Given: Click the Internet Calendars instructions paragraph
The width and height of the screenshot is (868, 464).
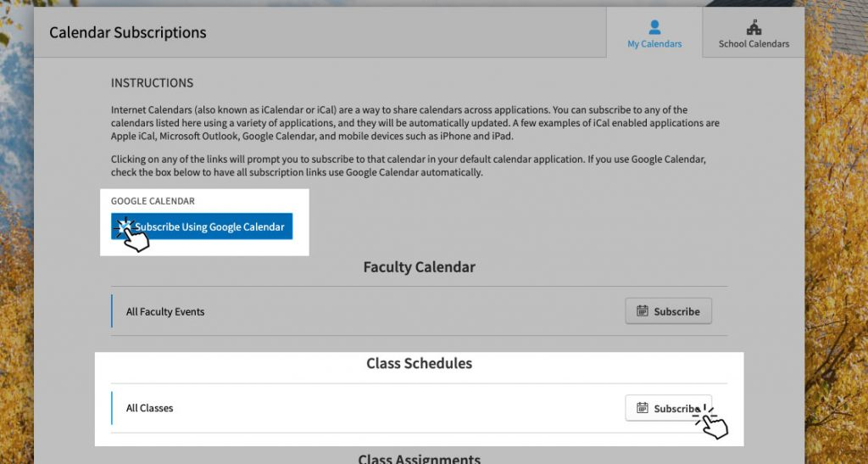Looking at the screenshot, I should [x=415, y=123].
